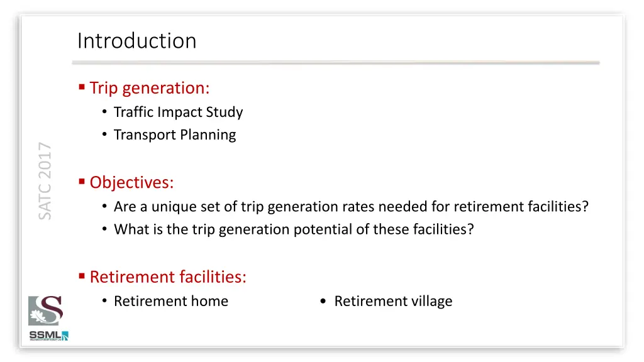Click the vertical SATC 2017 label

pyautogui.click(x=45, y=180)
